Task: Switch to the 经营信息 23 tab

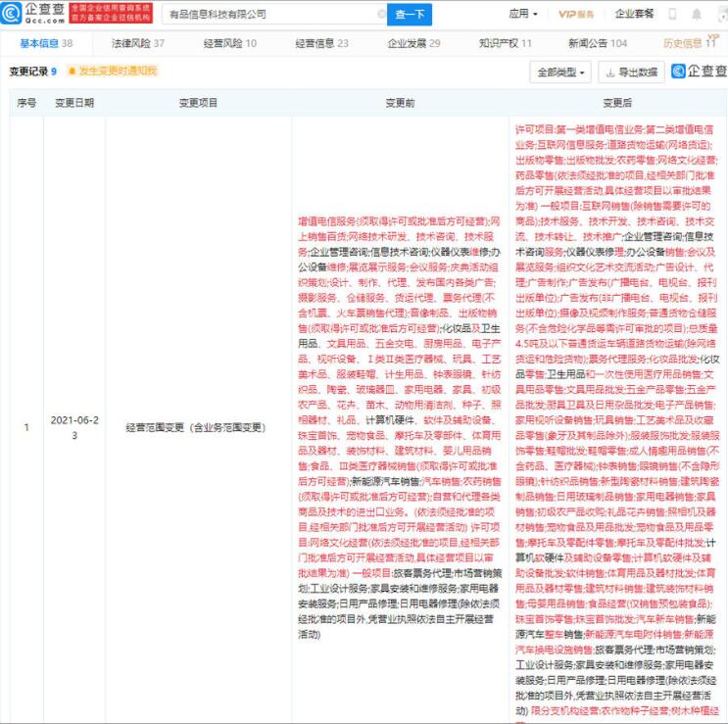Action: coord(321,44)
